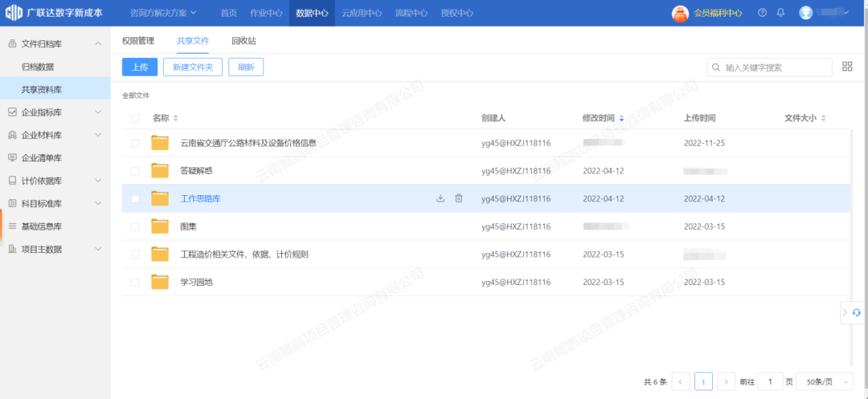
Task: Click the Glodon logo icon
Action: (14, 13)
